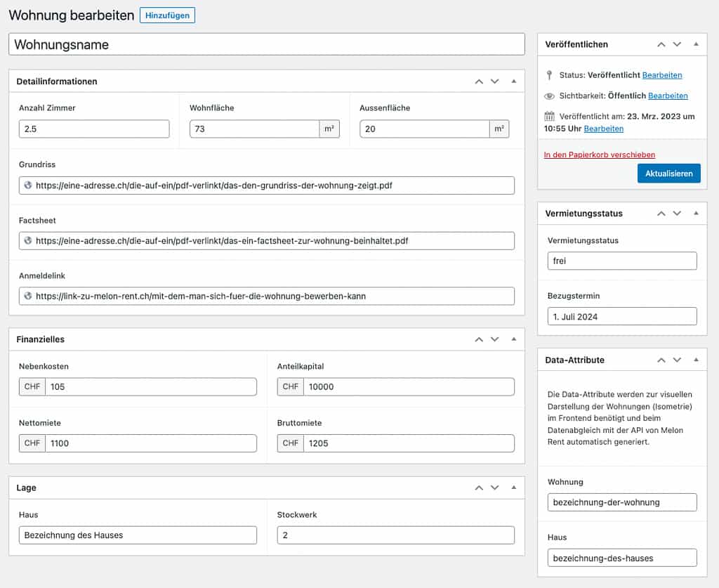Move Data-Attribute box up

click(x=661, y=360)
